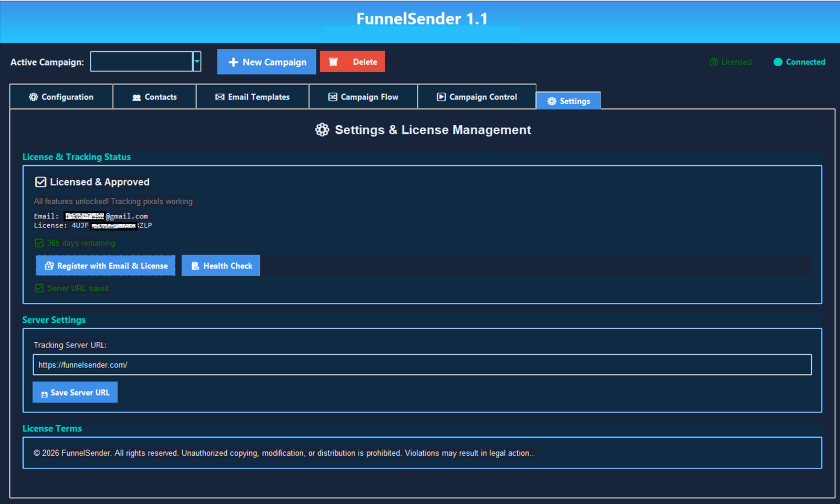Toggle the Licensed & Approved checkbox
840x504 pixels.
coord(40,182)
